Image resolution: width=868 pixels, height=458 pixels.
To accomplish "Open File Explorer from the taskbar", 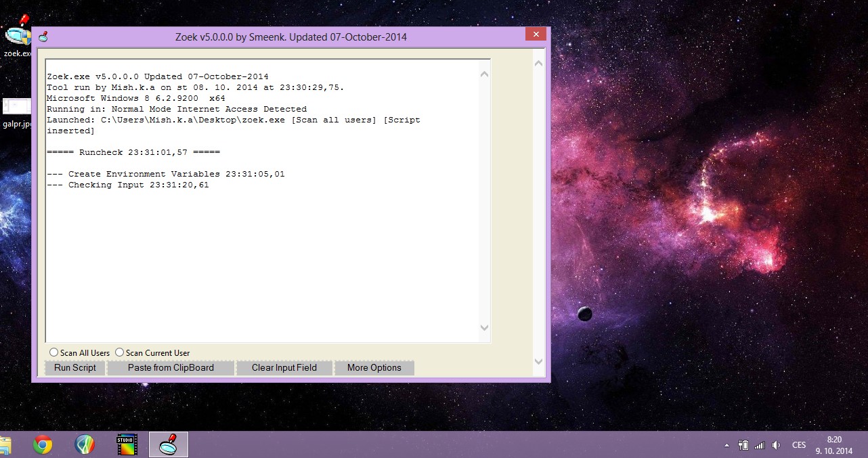I will click(5, 445).
